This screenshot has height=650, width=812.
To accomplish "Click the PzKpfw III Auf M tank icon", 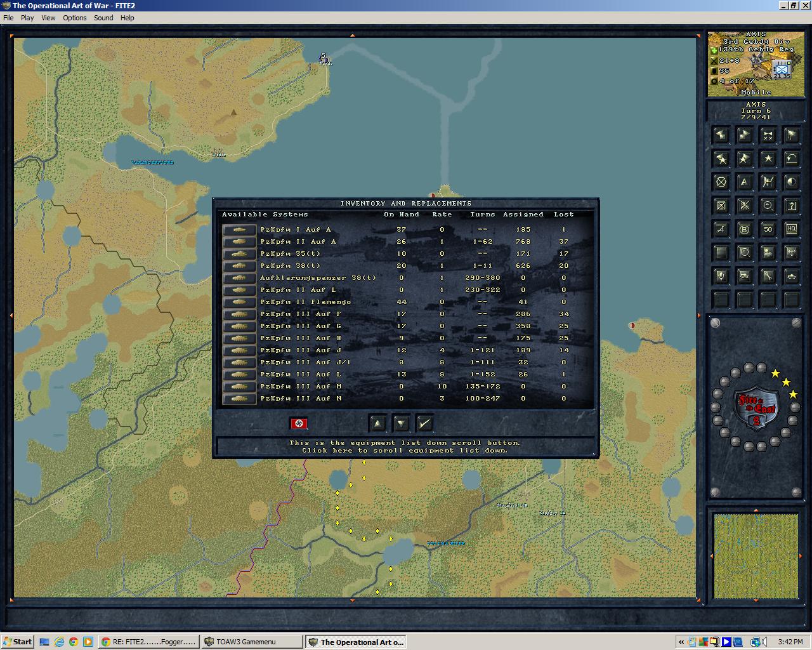I will coord(239,387).
